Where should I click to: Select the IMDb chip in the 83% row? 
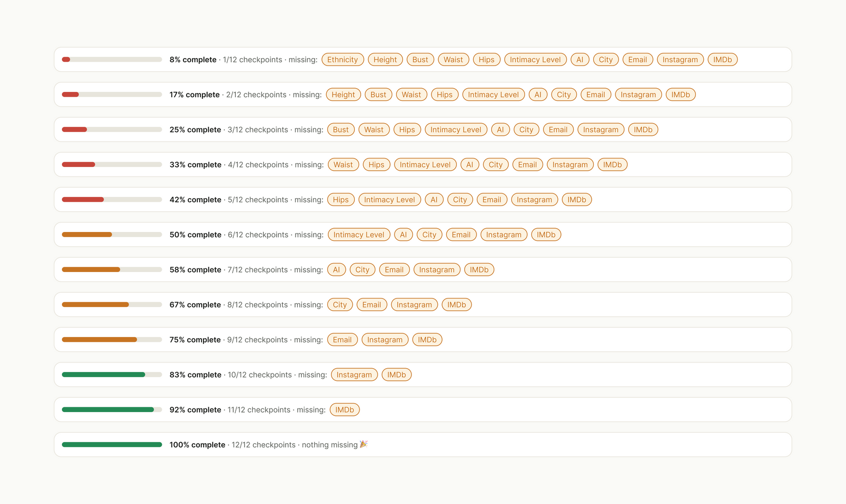point(397,375)
